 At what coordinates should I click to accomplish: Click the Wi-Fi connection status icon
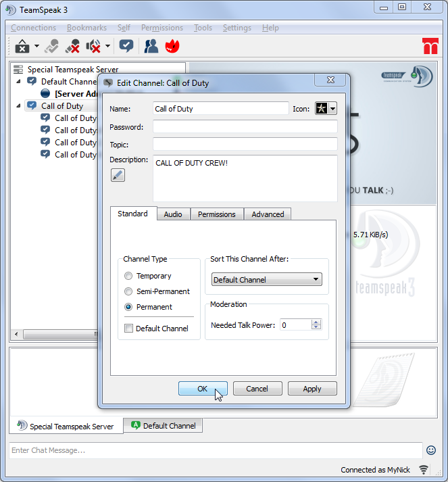pos(424,470)
